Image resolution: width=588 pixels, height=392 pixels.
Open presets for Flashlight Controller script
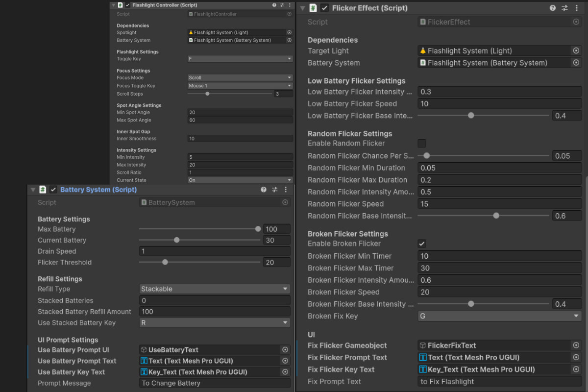pyautogui.click(x=281, y=5)
